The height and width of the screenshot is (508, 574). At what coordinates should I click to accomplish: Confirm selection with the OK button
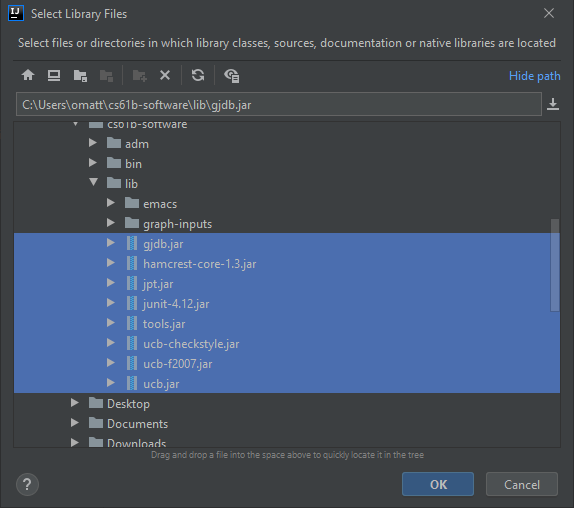438,484
